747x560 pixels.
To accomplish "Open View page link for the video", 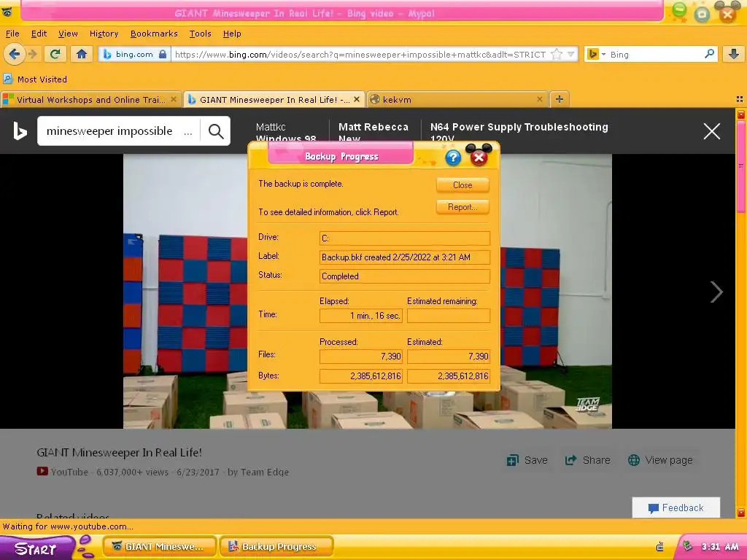I will [x=659, y=461].
